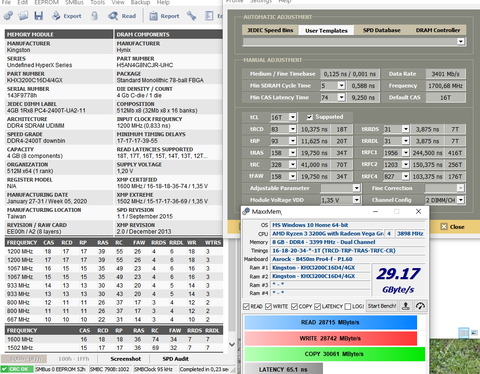
Task: Toggle the LATENCY checkbox in MaxxMem
Action: click(x=317, y=306)
